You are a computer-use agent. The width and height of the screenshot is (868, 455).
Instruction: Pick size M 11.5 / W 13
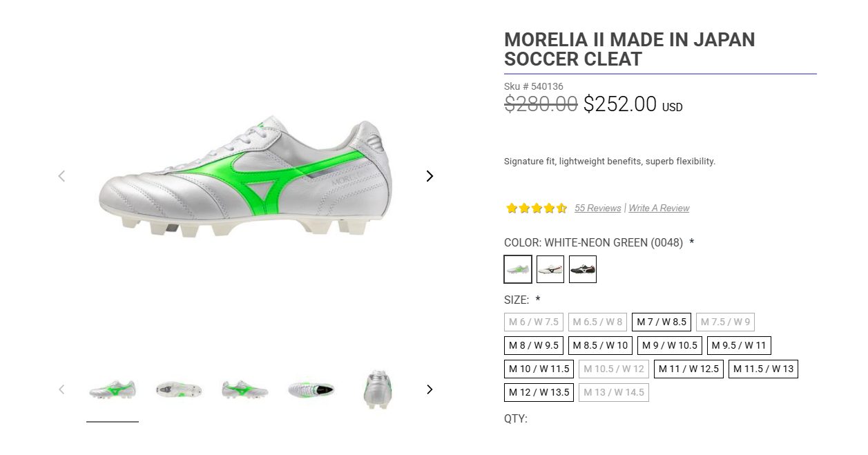click(763, 369)
